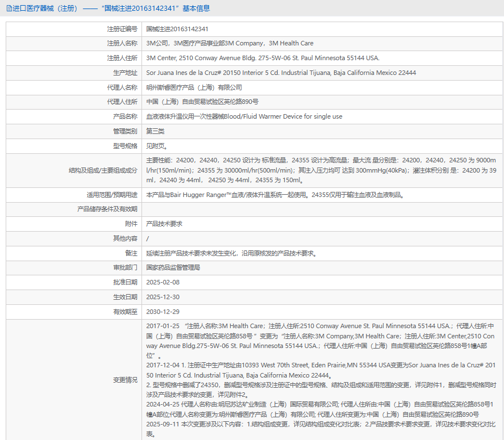This screenshot has height=440, width=504.
Task: Click the 批准日期 label cell
Action: tap(74, 282)
